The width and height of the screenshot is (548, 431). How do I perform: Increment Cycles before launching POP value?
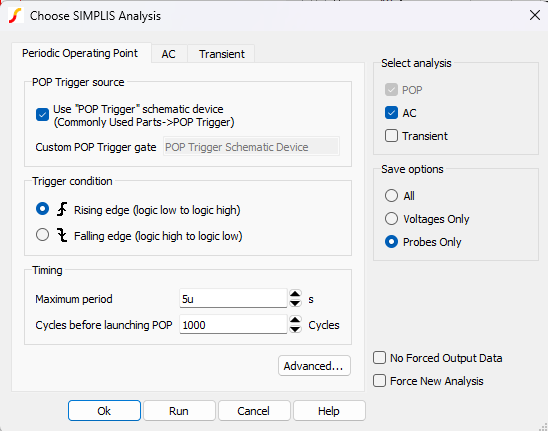[295, 320]
